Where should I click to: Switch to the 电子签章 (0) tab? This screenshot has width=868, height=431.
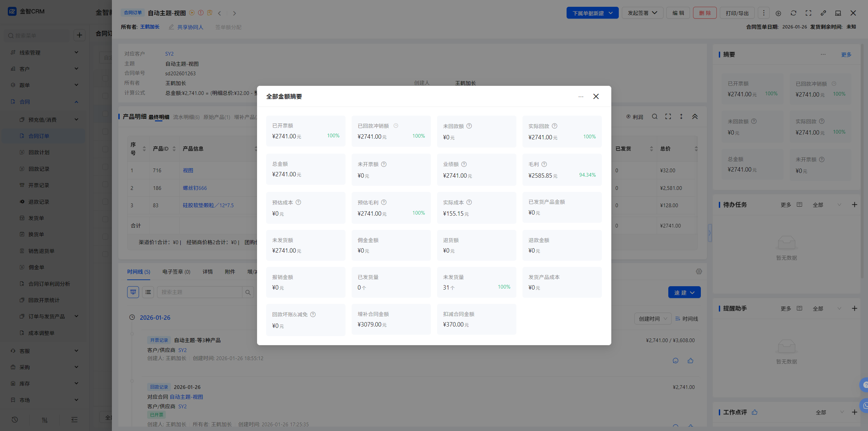tap(176, 272)
